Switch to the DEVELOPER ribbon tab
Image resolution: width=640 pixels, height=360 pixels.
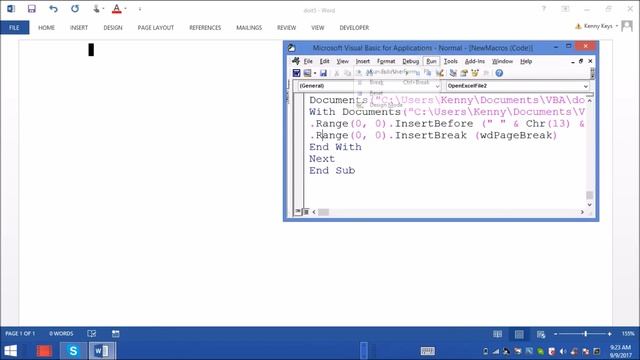coord(354,28)
